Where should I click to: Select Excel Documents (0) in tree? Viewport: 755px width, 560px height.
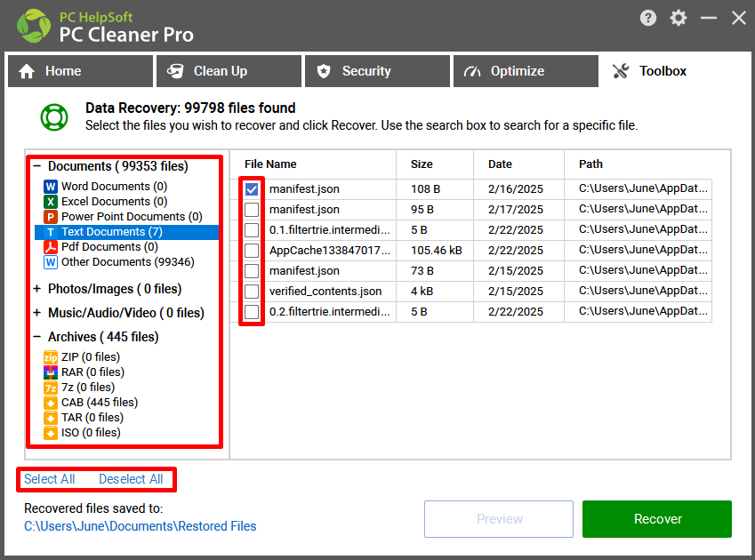[114, 202]
